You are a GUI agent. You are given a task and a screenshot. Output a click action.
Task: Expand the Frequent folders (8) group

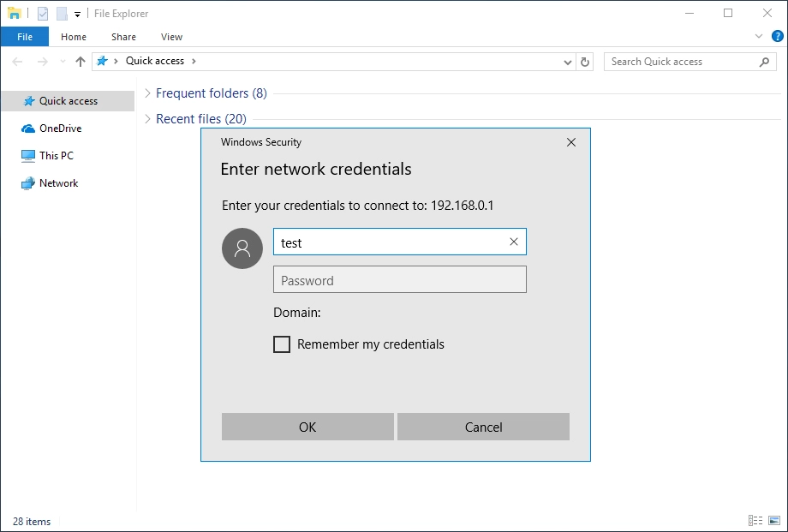(x=147, y=93)
